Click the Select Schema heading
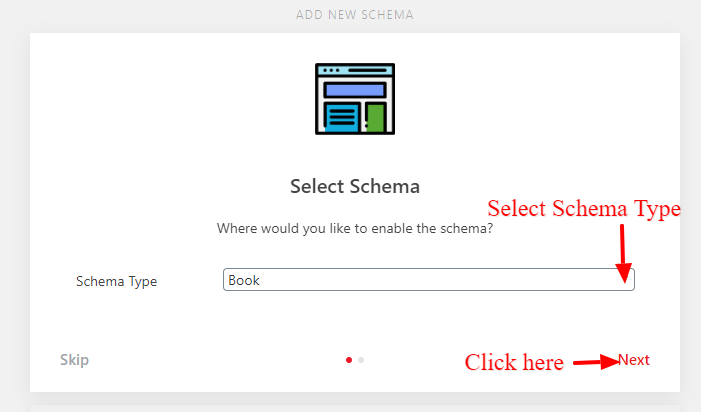701x412 pixels. (355, 186)
